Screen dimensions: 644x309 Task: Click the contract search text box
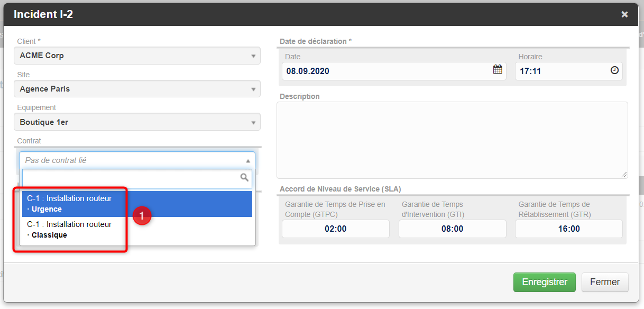pos(137,179)
